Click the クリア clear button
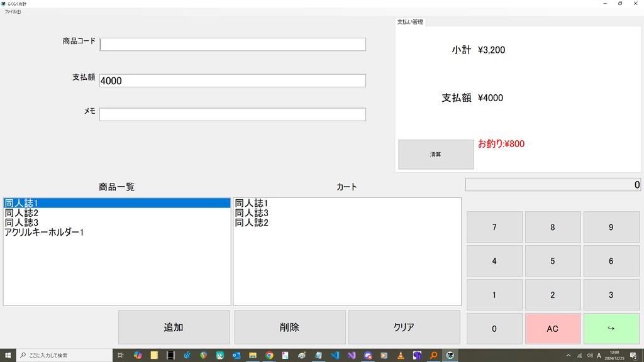The height and width of the screenshot is (362, 644). 404,327
